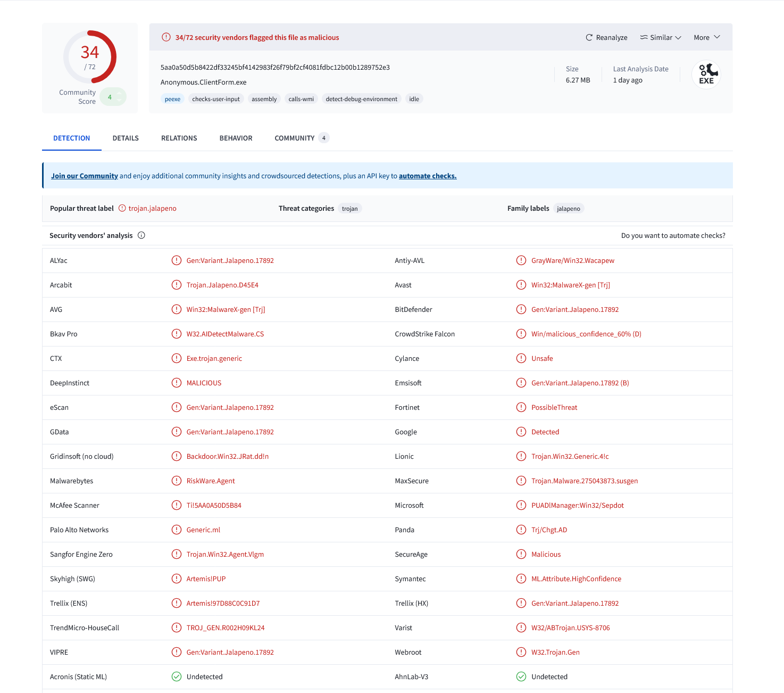Expand the More menu
The image size is (784, 693).
pos(707,37)
